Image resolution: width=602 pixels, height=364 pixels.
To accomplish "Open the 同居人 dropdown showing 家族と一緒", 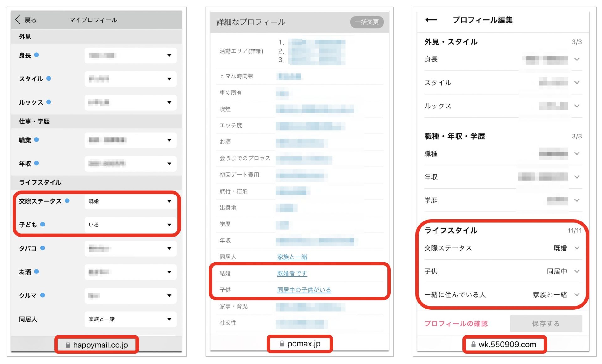I will (130, 319).
